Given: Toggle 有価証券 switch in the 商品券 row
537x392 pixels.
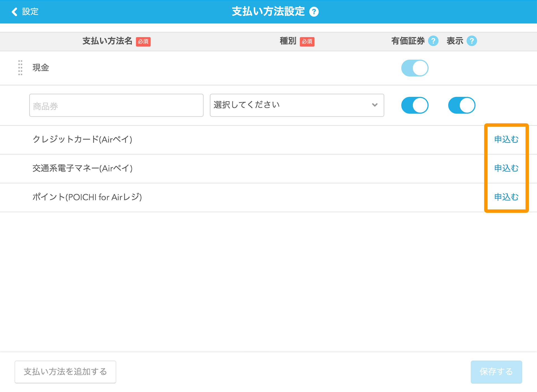Looking at the screenshot, I should click(x=415, y=105).
